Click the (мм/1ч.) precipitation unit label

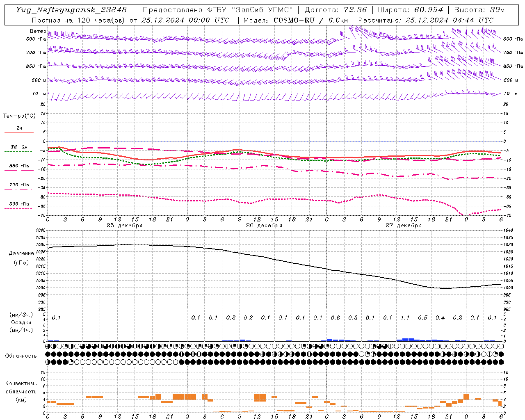pyautogui.click(x=21, y=330)
